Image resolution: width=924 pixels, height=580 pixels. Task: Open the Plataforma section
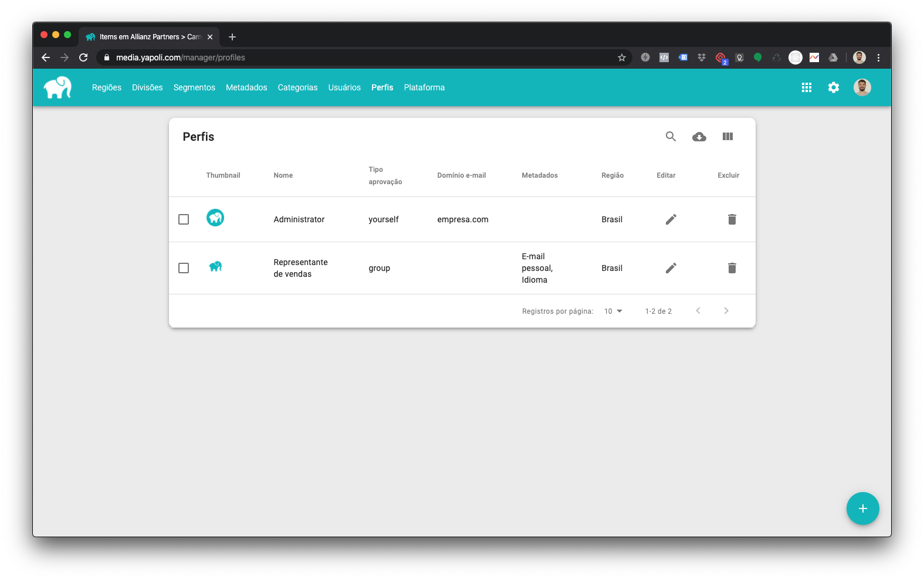[x=424, y=87]
